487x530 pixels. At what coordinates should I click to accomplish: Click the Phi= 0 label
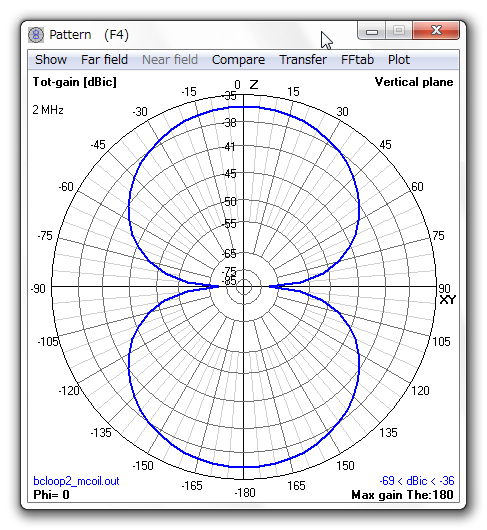coord(51,495)
